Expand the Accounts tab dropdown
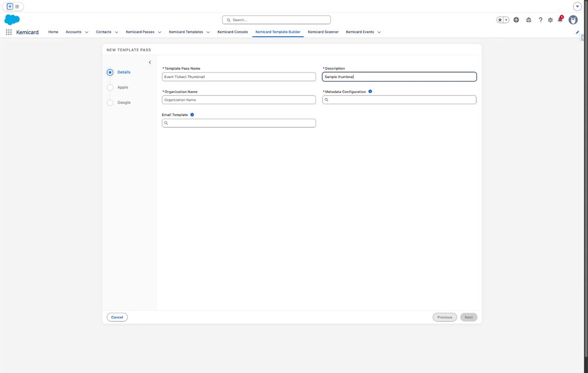The image size is (588, 373). (x=87, y=32)
